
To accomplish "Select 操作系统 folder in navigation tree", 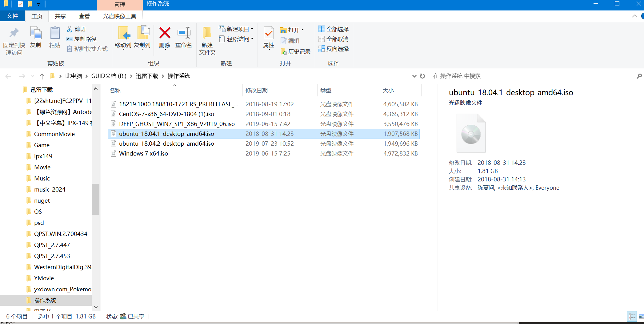I will tap(45, 300).
